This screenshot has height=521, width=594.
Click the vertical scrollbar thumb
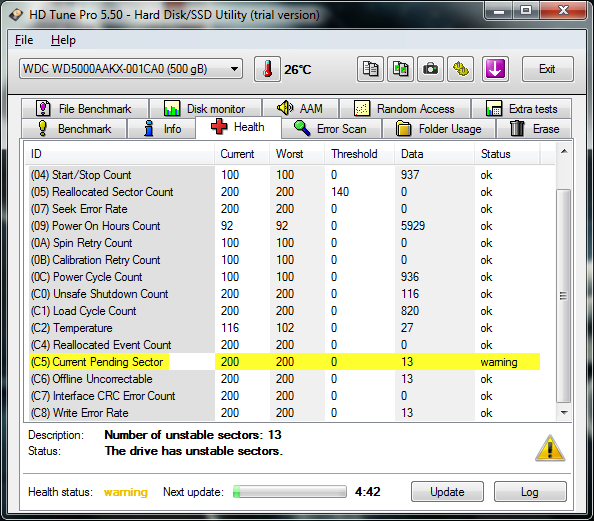coord(564,296)
